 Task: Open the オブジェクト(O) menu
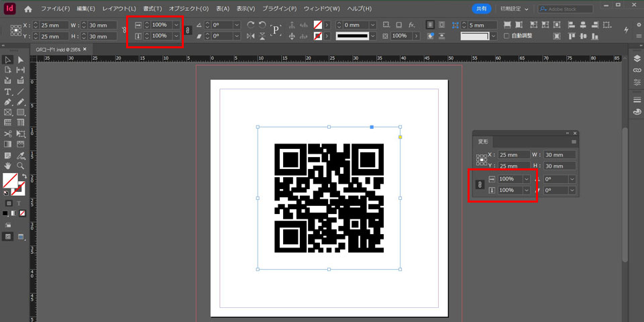point(189,9)
